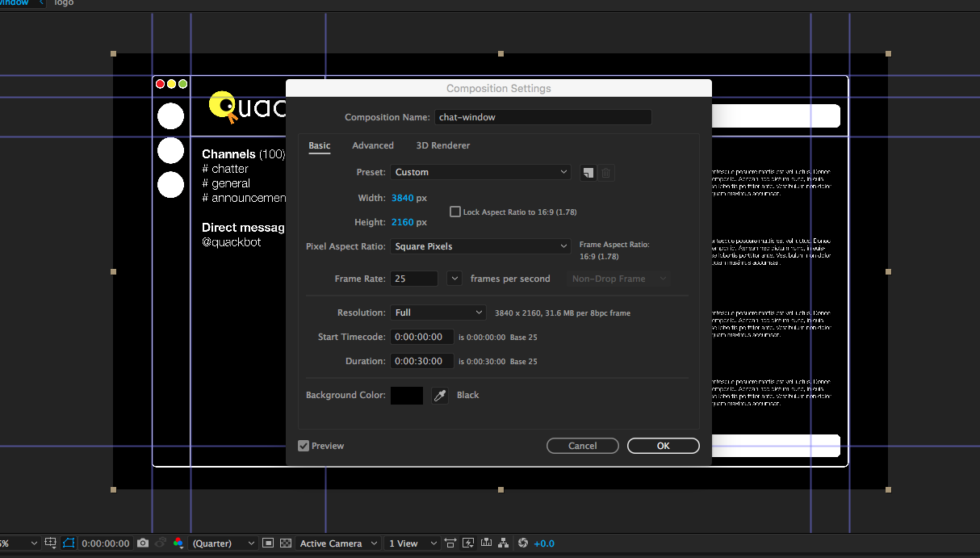Click the take snapshot camera icon

pyautogui.click(x=143, y=543)
